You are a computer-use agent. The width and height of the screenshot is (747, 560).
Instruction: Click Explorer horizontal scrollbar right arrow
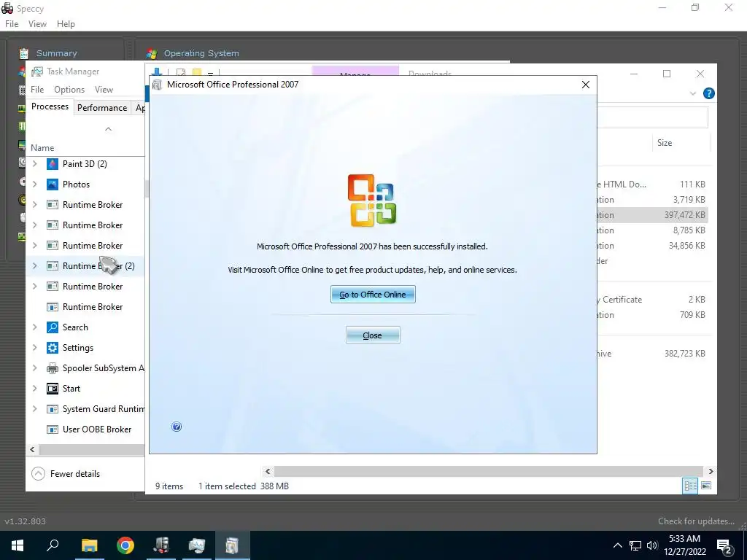pyautogui.click(x=711, y=472)
